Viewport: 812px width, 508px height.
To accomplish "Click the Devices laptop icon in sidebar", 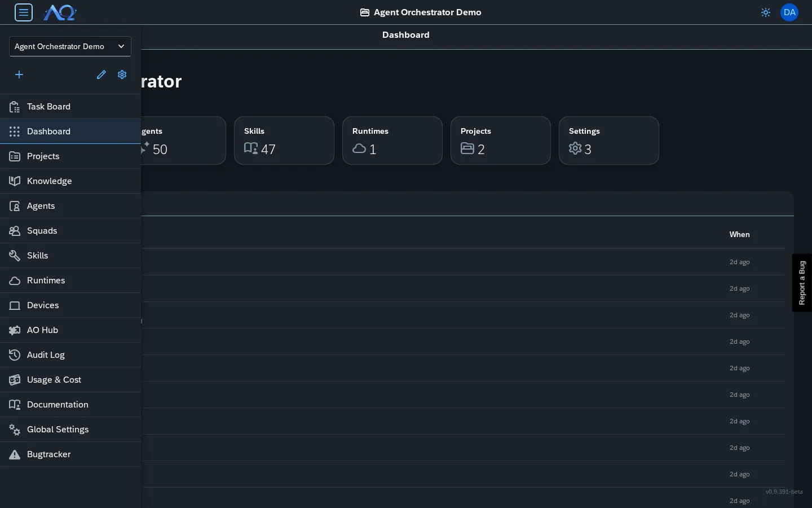I will [x=15, y=305].
